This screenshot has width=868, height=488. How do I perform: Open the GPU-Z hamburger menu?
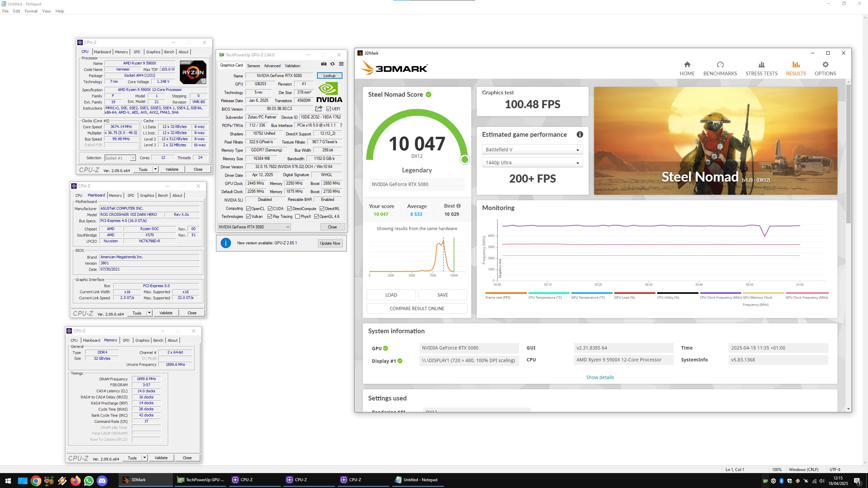pos(341,64)
